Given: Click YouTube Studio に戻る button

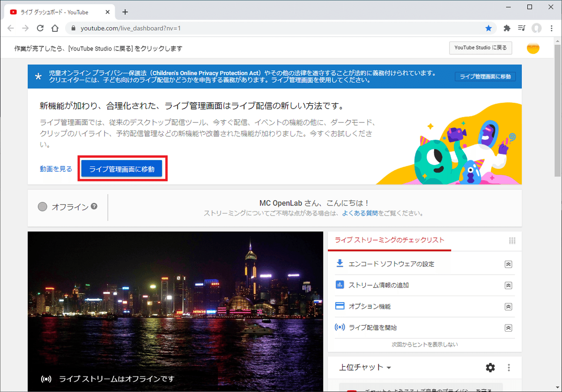Looking at the screenshot, I should [x=481, y=48].
